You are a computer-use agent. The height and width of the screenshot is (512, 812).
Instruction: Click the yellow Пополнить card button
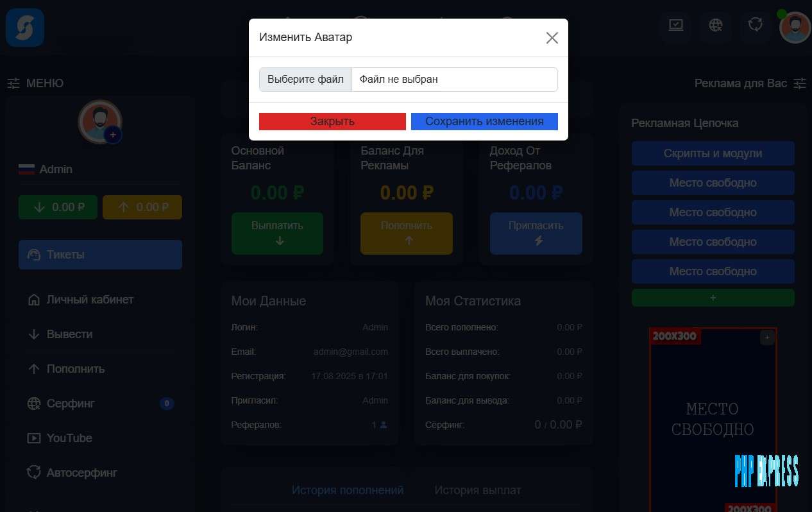[x=407, y=234]
